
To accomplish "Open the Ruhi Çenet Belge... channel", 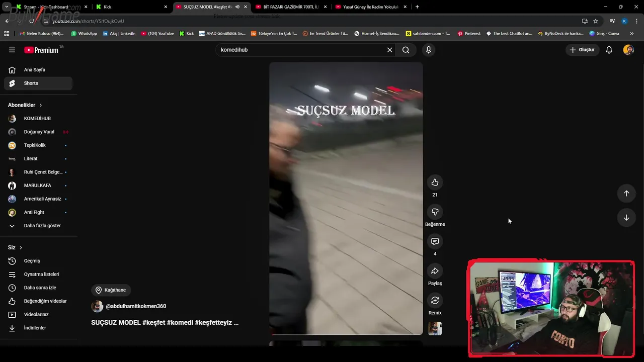I will (x=38, y=172).
